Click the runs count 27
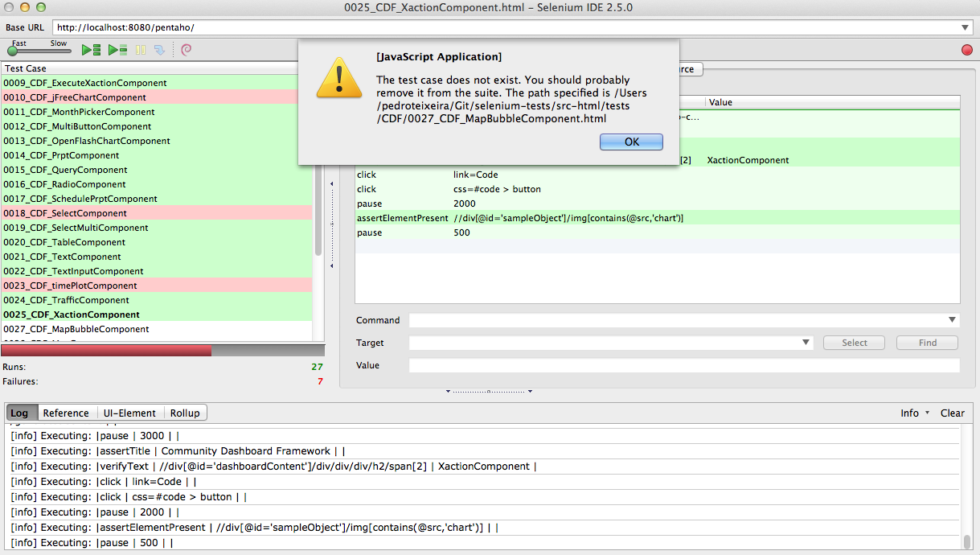The image size is (980, 555). point(317,367)
